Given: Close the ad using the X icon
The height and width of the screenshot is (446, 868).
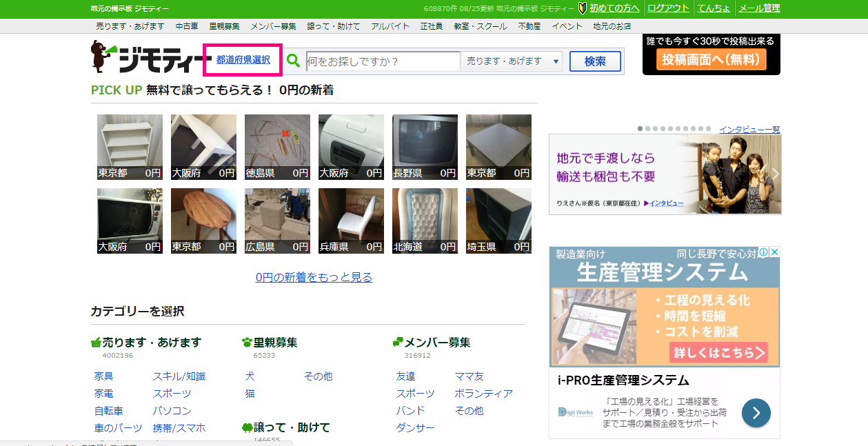Looking at the screenshot, I should click(774, 252).
